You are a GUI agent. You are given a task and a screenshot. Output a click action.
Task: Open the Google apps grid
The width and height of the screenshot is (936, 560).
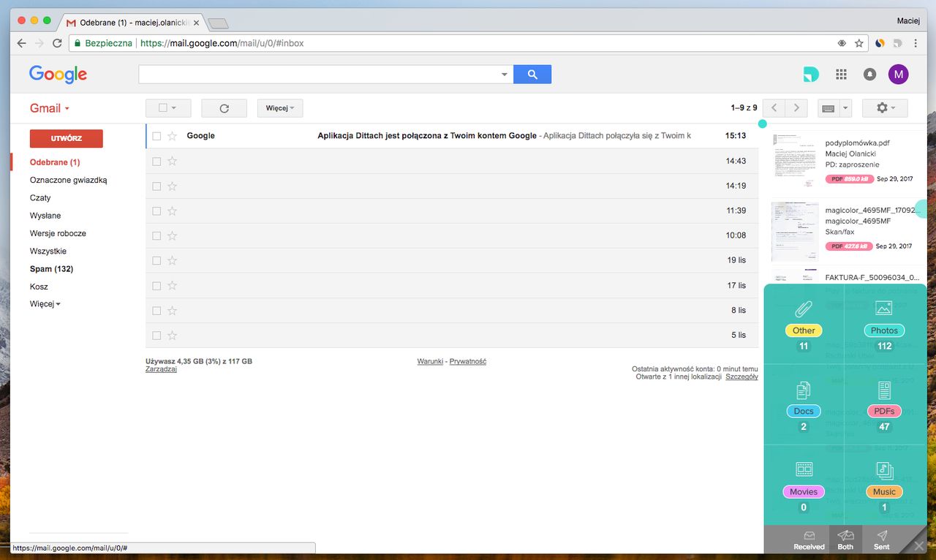pos(841,74)
